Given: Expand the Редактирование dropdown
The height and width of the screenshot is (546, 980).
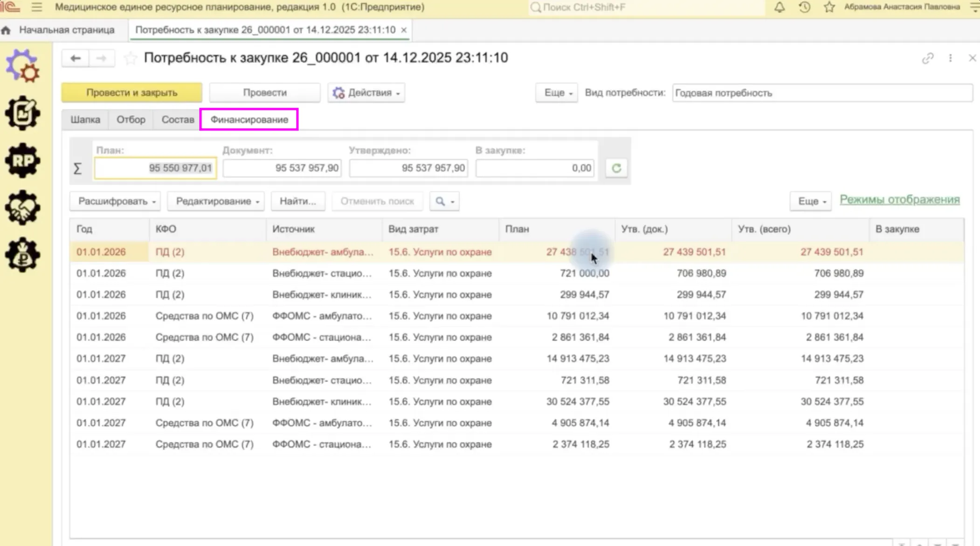Looking at the screenshot, I should tap(216, 201).
